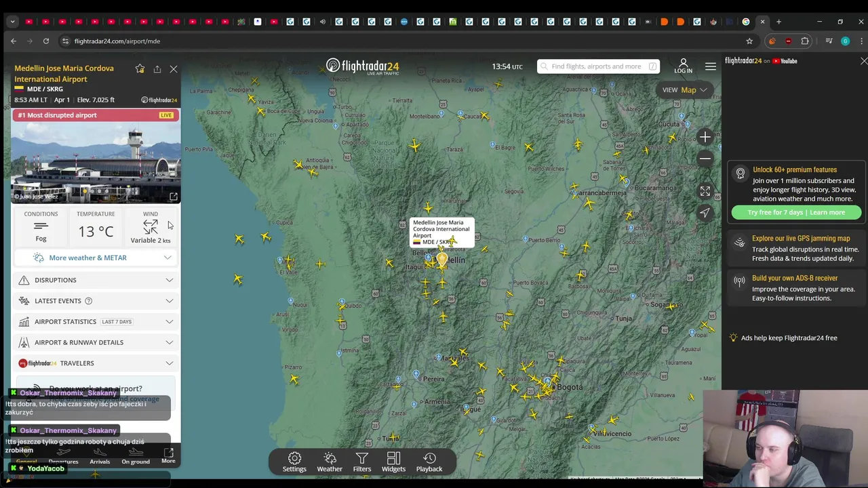Open the Chrome profile avatar
This screenshot has width=868, height=488.
tap(845, 41)
